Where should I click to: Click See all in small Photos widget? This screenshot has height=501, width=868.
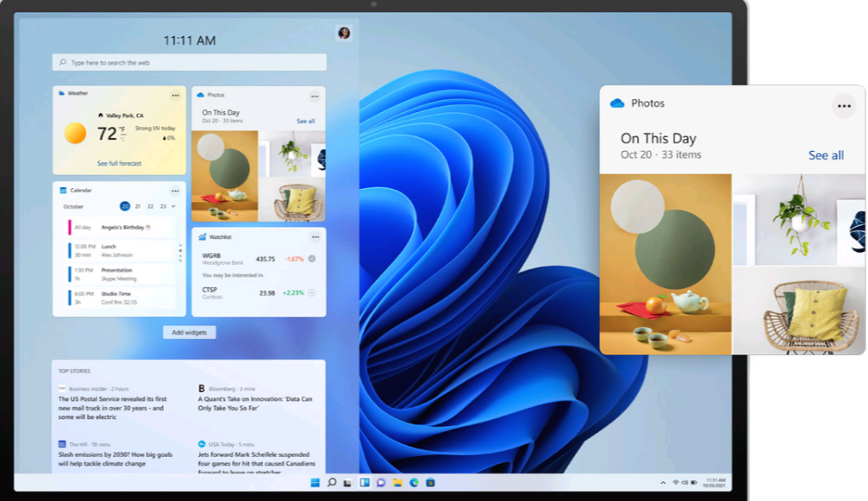point(305,121)
